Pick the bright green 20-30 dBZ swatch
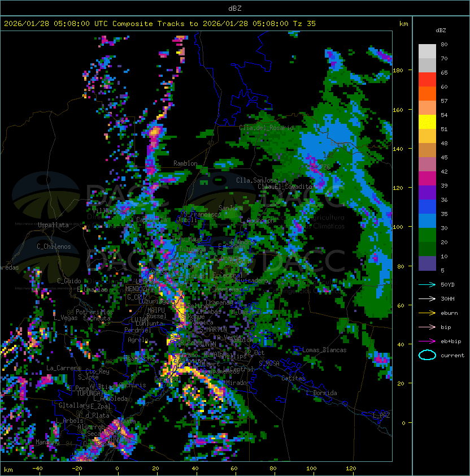Screen dimensions: 470x476 coord(427,235)
